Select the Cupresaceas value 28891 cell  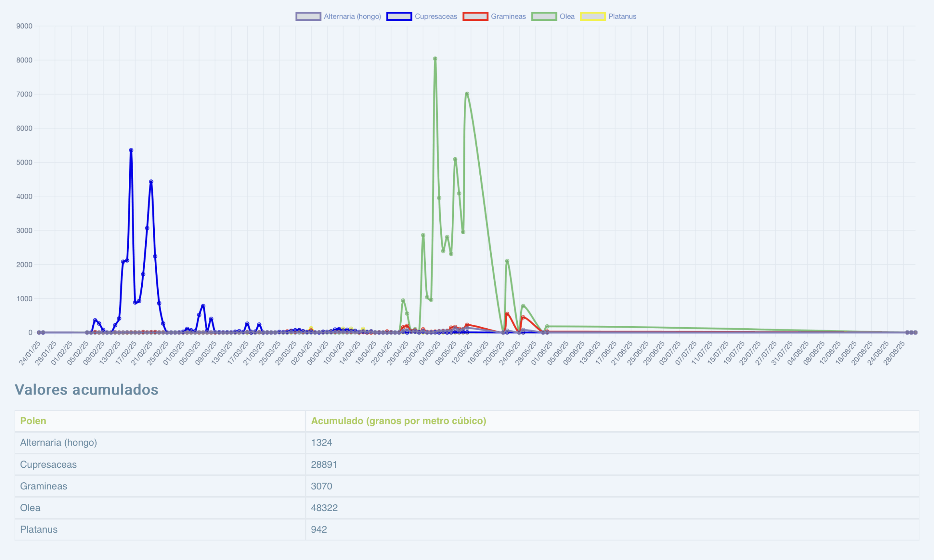(324, 464)
